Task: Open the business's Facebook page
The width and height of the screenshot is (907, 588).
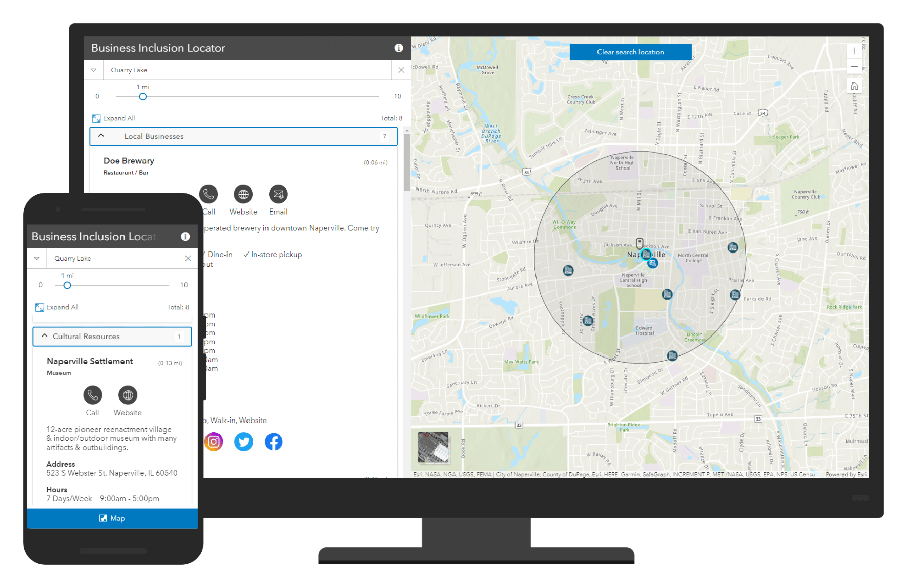Action: click(x=273, y=441)
